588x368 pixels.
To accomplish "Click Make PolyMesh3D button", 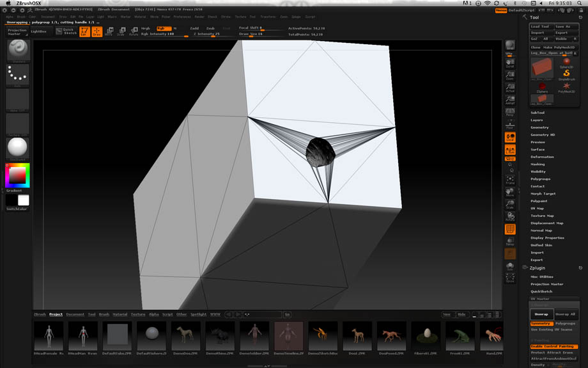I will tap(559, 47).
